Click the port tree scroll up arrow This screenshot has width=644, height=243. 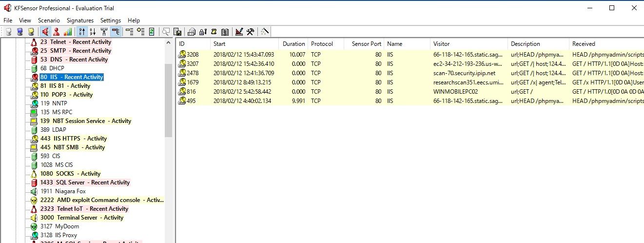pyautogui.click(x=169, y=42)
